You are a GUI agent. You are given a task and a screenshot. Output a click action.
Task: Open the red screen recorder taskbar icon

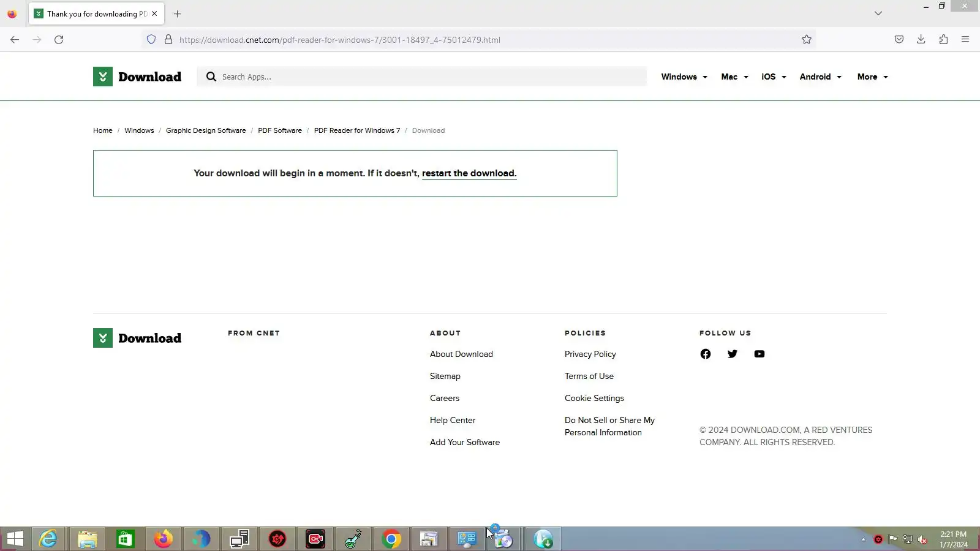click(315, 539)
